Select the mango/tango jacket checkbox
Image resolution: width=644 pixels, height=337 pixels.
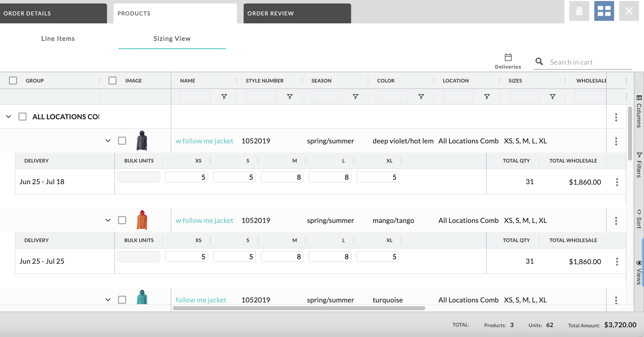[x=122, y=220]
